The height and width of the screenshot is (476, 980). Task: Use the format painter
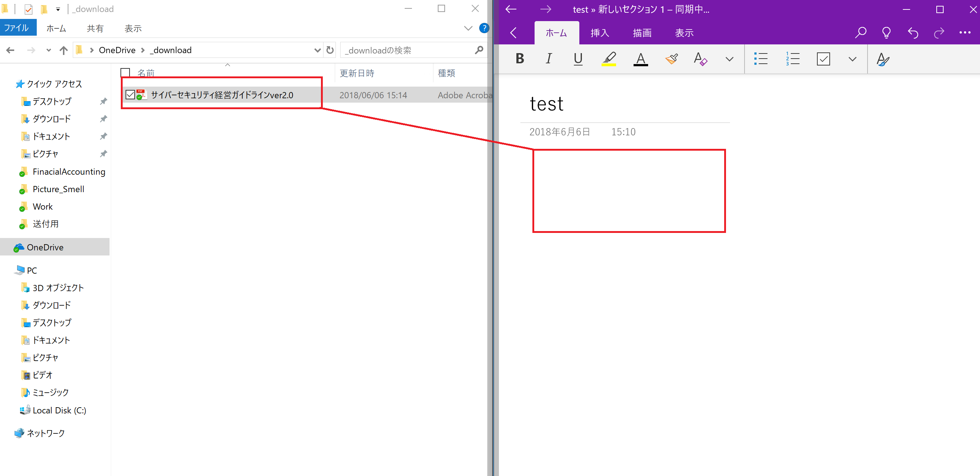pyautogui.click(x=671, y=59)
